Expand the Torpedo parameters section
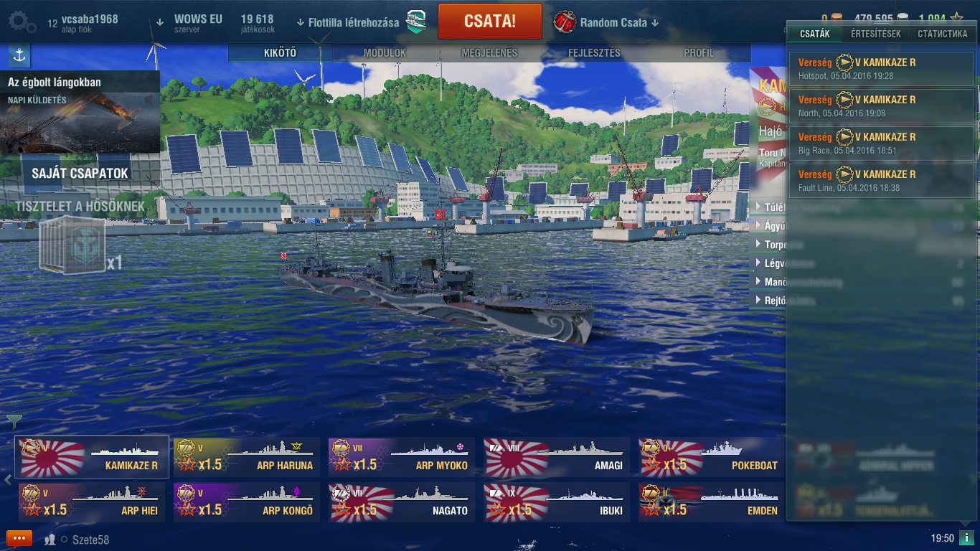This screenshot has width=980, height=551. click(769, 245)
